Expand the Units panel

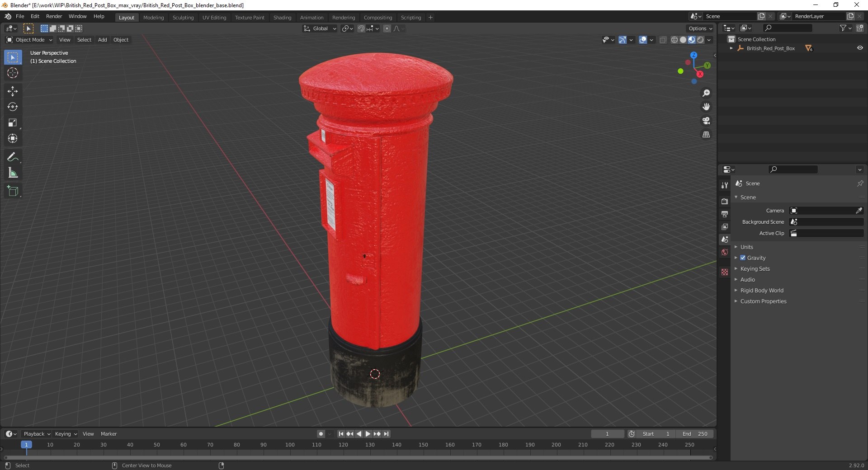[746, 247]
